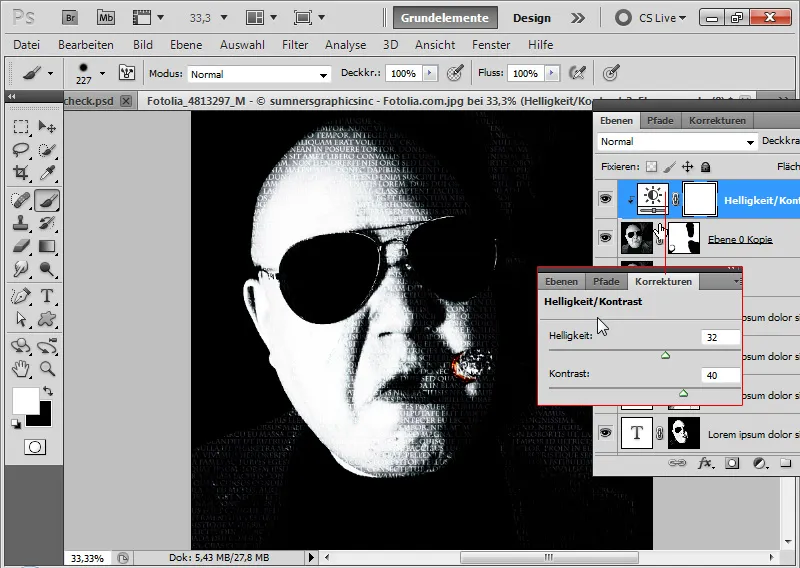
Task: Launch Adobe Bridge from top bar
Action: (x=70, y=18)
